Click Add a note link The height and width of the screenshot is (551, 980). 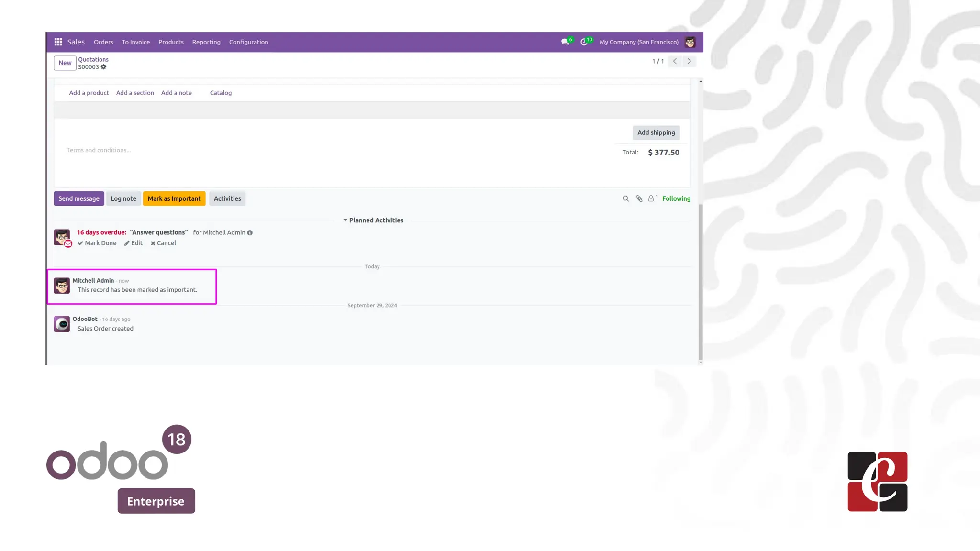pyautogui.click(x=177, y=93)
